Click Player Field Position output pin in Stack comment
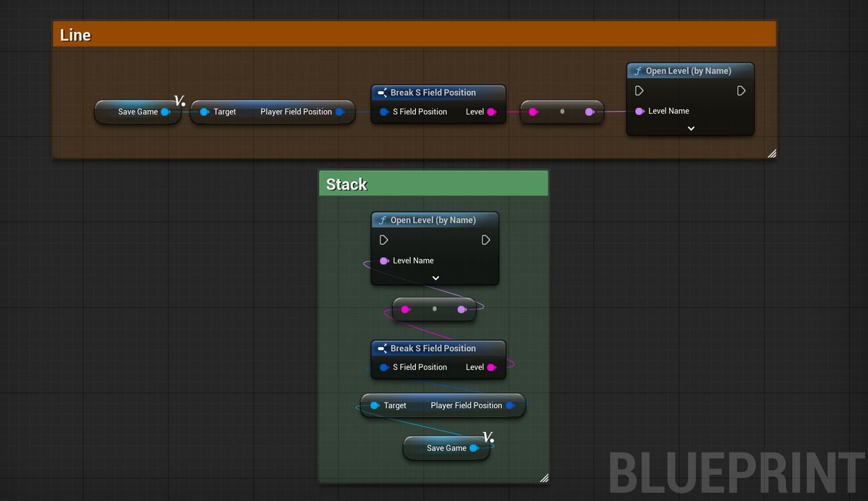The image size is (868, 501). pos(510,405)
